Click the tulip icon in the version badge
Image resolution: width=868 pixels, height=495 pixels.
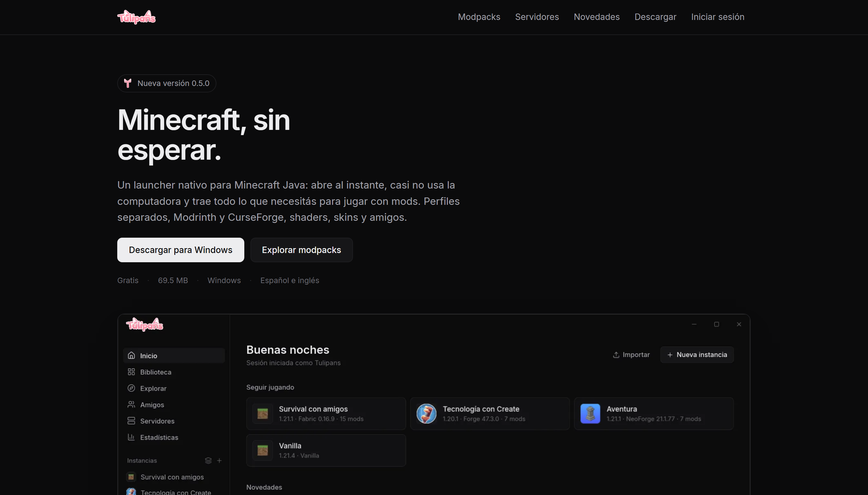(x=128, y=83)
